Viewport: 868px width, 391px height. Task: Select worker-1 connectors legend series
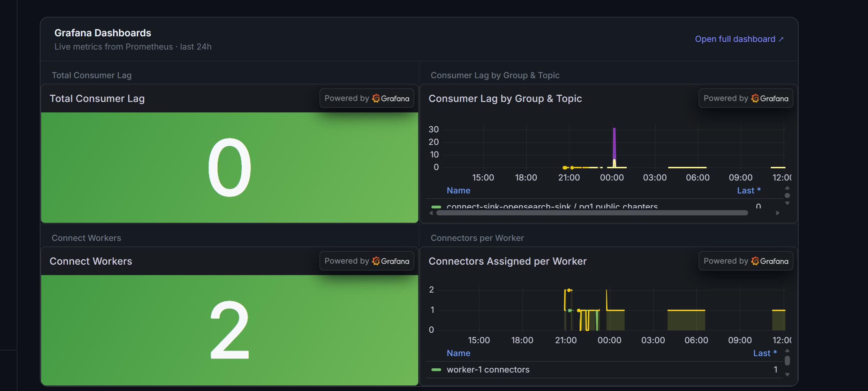pyautogui.click(x=488, y=370)
